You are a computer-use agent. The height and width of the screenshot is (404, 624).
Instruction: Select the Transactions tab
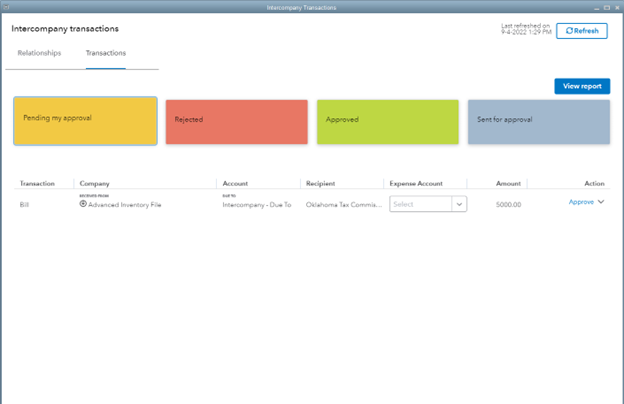click(106, 53)
